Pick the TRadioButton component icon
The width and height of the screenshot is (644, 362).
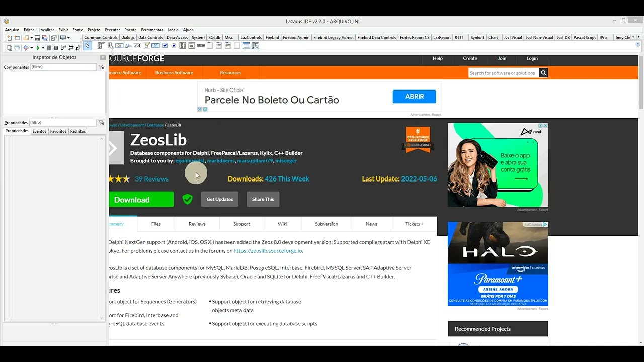174,46
